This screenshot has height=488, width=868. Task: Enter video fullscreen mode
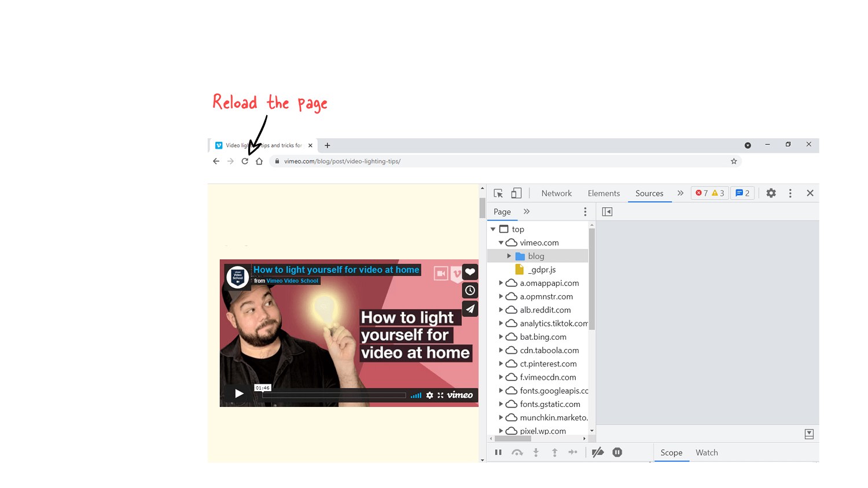click(x=440, y=395)
